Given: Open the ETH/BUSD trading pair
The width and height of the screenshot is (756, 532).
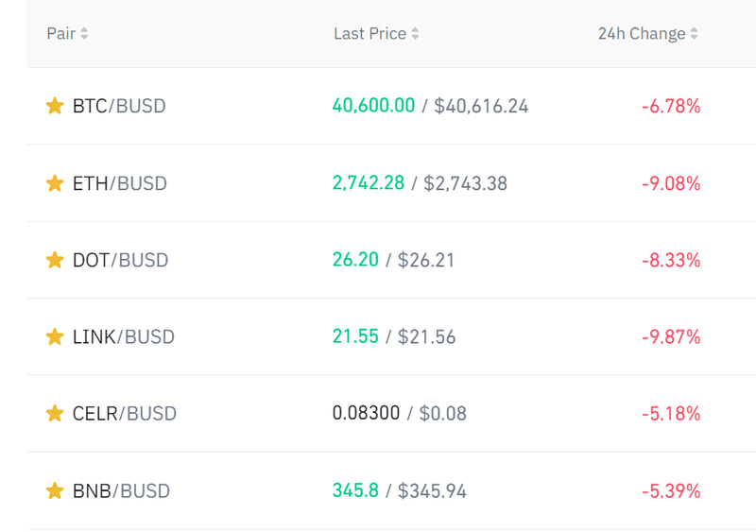Looking at the screenshot, I should tap(119, 183).
